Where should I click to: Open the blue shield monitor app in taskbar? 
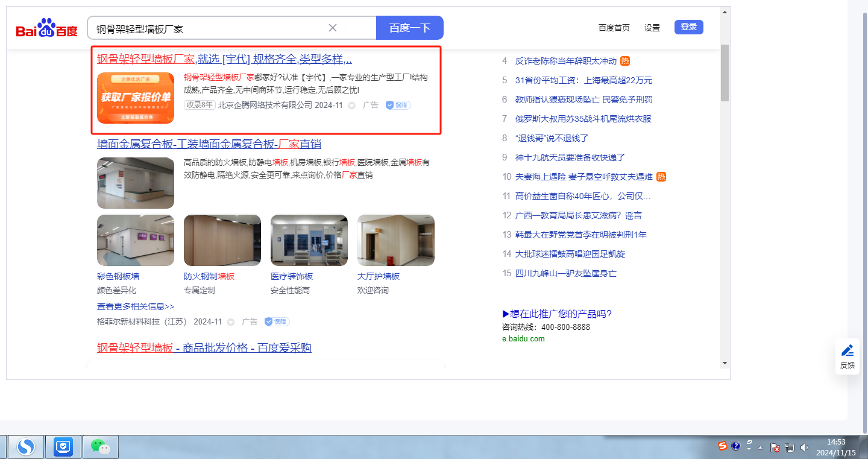[x=63, y=447]
